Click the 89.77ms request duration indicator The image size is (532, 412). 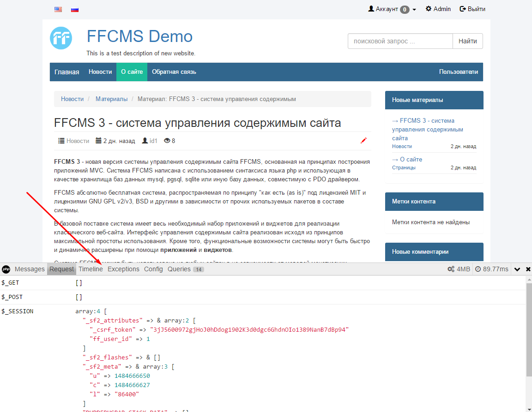[x=492, y=269]
